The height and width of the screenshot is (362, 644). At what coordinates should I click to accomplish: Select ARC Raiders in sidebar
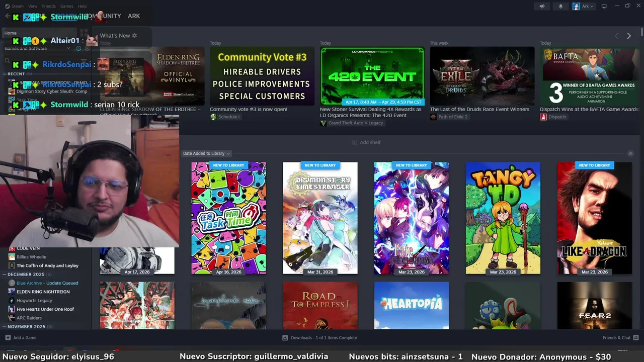tap(29, 318)
